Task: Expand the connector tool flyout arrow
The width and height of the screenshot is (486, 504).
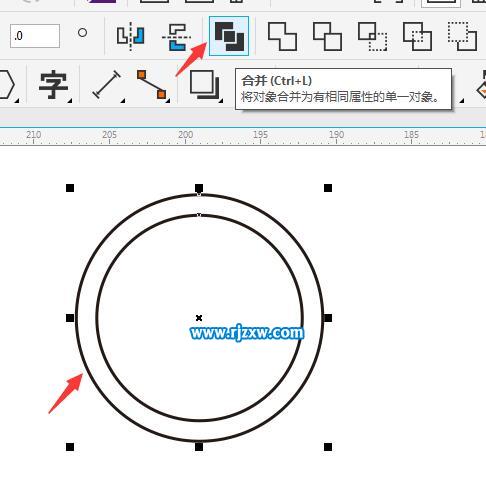Action: coord(168,101)
